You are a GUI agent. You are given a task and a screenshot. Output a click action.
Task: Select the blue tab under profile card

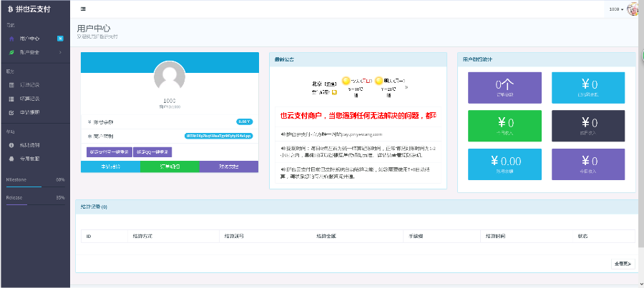pyautogui.click(x=109, y=167)
